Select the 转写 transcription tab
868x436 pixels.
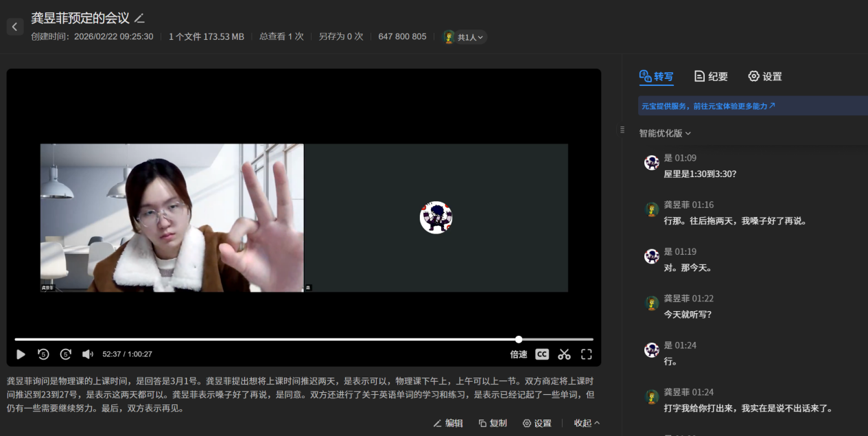657,76
